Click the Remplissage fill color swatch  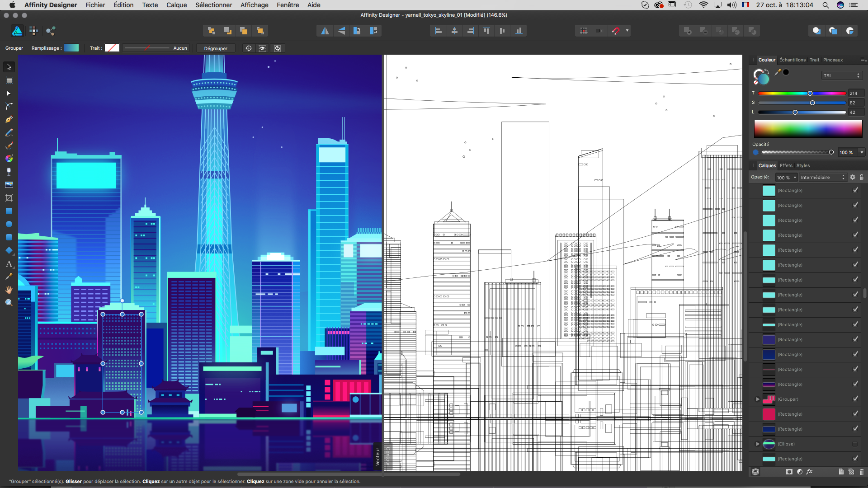pos(71,48)
